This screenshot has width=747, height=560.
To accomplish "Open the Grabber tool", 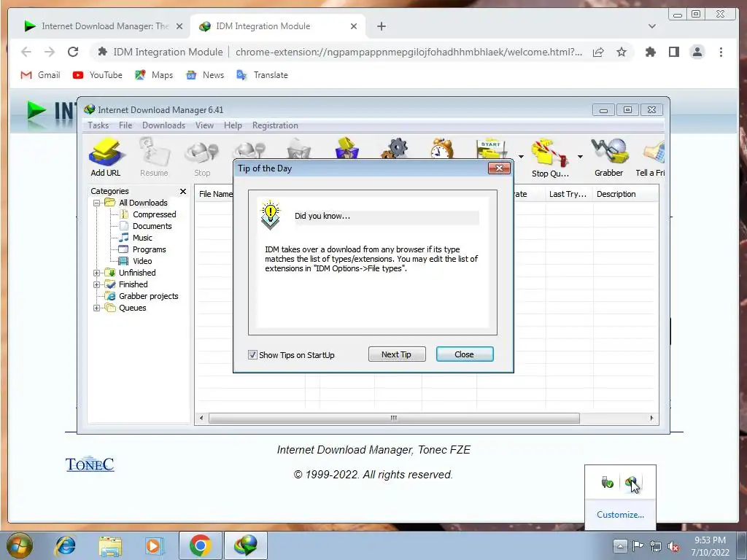I will coord(609,157).
